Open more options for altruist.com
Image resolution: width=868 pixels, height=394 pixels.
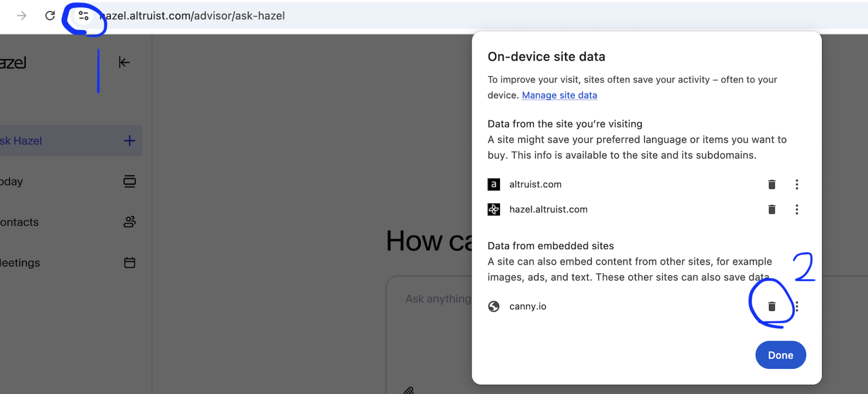click(x=797, y=184)
